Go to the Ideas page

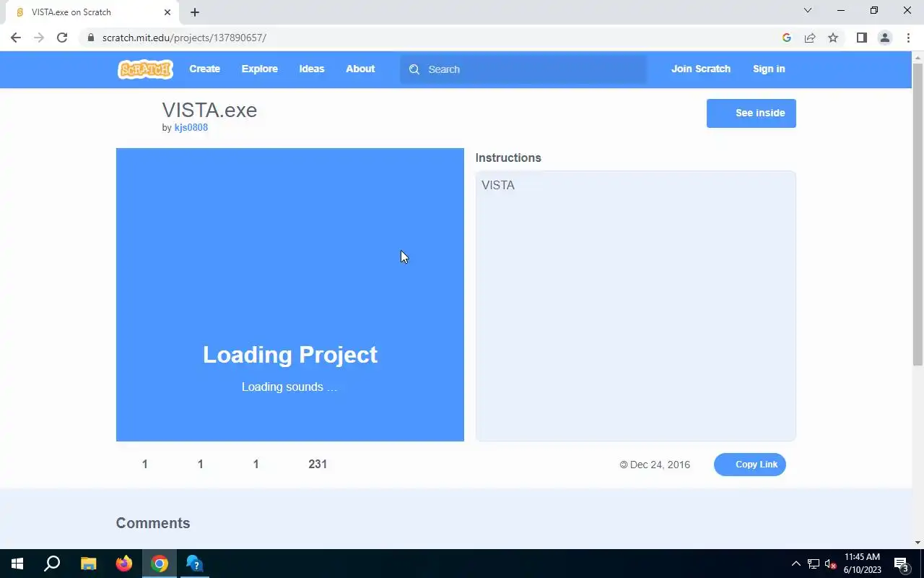312,69
